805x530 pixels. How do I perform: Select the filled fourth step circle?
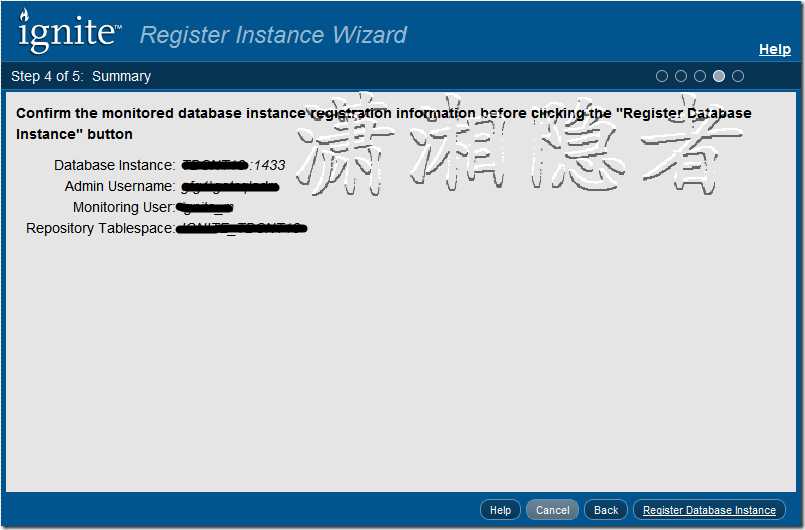click(719, 76)
